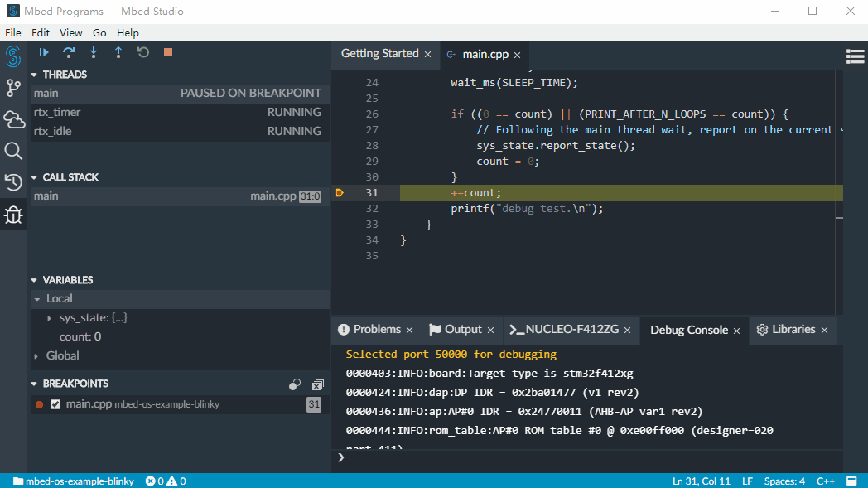Viewport: 868px width, 488px height.
Task: Open the Source Control view in sidebar
Action: coord(13,88)
